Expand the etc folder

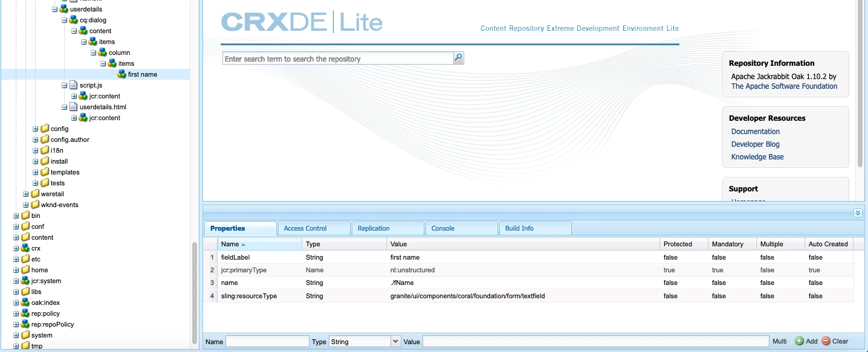(16, 259)
